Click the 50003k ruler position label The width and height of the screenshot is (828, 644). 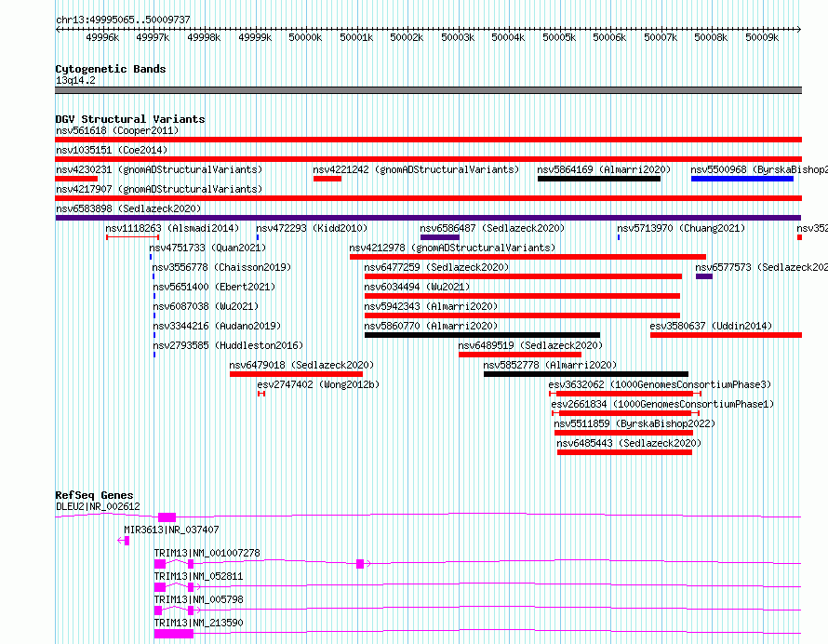458,37
